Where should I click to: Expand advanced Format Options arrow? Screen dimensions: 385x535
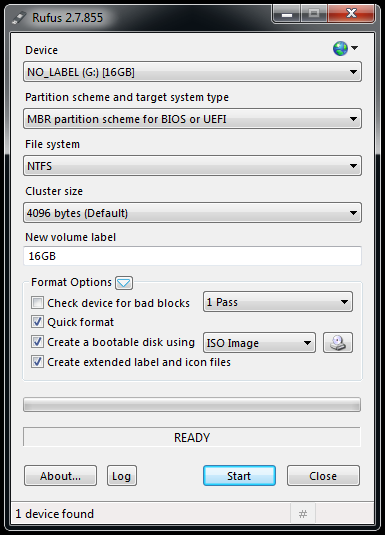(x=124, y=283)
